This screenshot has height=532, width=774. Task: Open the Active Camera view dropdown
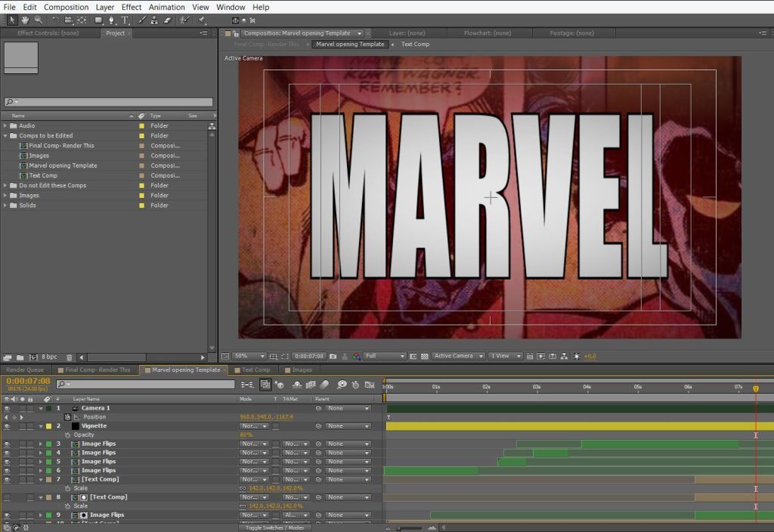pyautogui.click(x=459, y=357)
